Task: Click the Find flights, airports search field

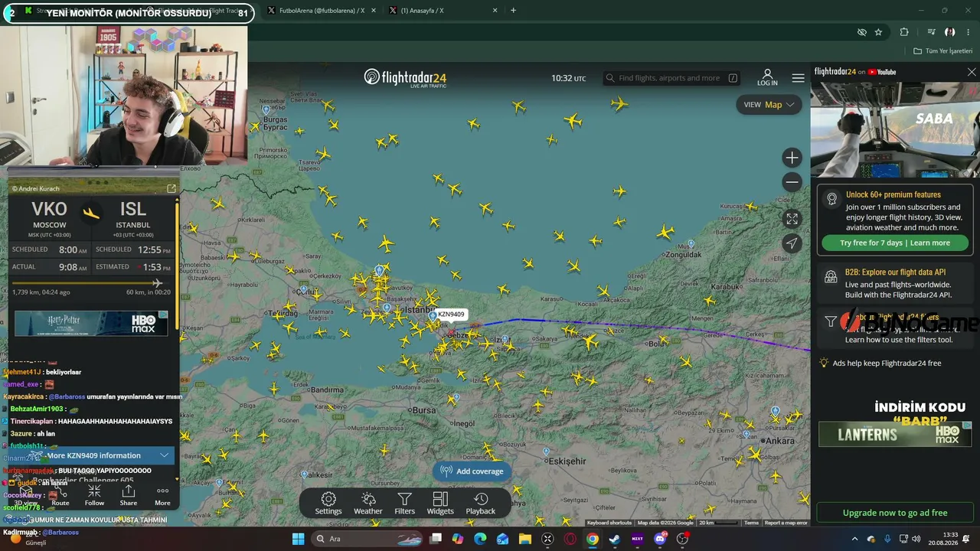Action: click(672, 78)
